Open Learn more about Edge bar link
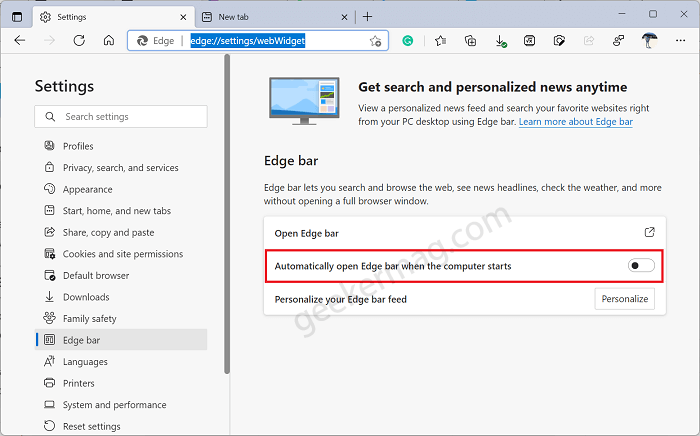The width and height of the screenshot is (700, 436). point(575,122)
